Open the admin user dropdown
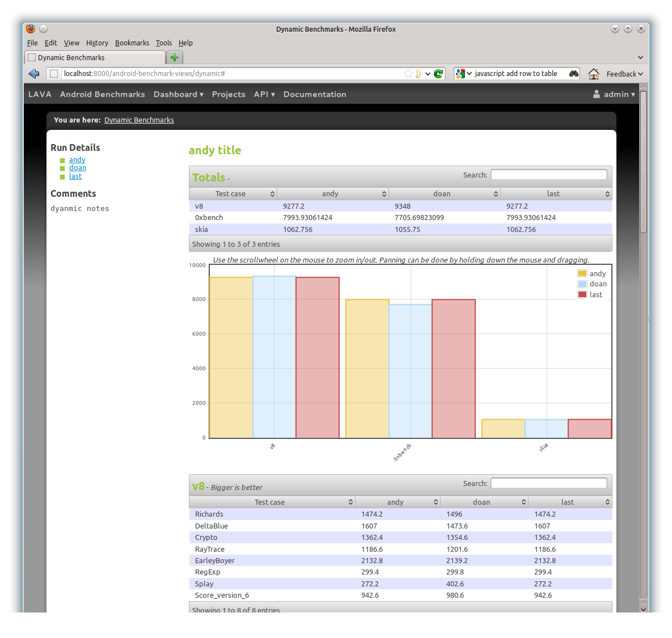Screen dimensions: 672x638 coord(614,95)
